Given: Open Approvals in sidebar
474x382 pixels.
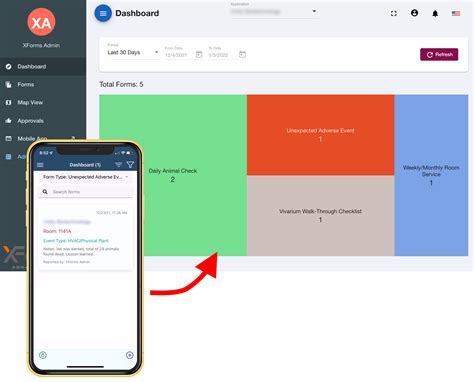Looking at the screenshot, I should (x=43, y=121).
